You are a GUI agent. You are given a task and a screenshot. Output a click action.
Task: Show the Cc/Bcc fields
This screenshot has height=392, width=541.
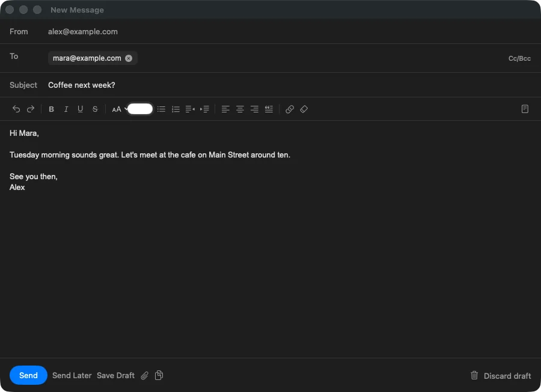click(x=519, y=58)
